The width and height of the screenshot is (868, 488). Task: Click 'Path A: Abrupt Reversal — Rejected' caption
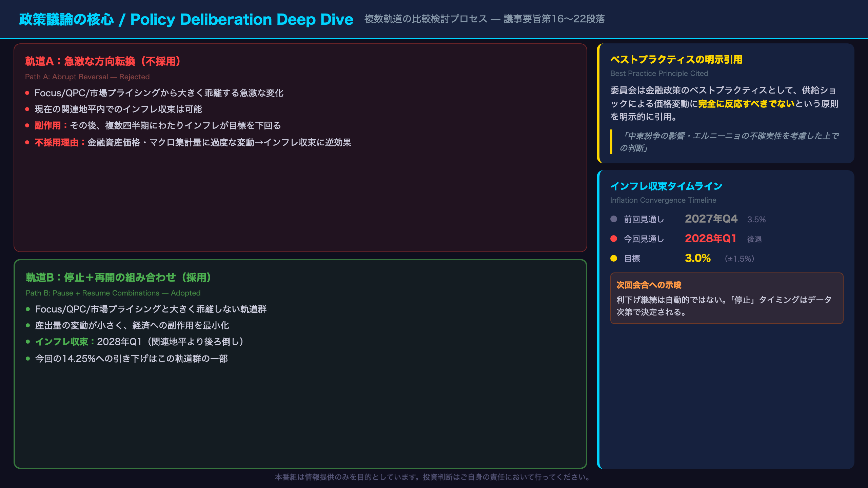[x=87, y=77]
